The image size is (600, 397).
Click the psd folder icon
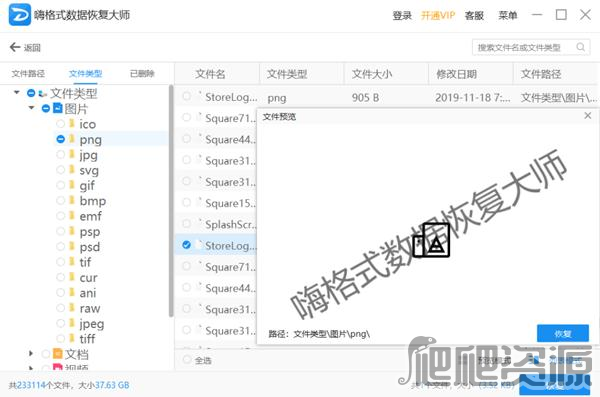71,246
